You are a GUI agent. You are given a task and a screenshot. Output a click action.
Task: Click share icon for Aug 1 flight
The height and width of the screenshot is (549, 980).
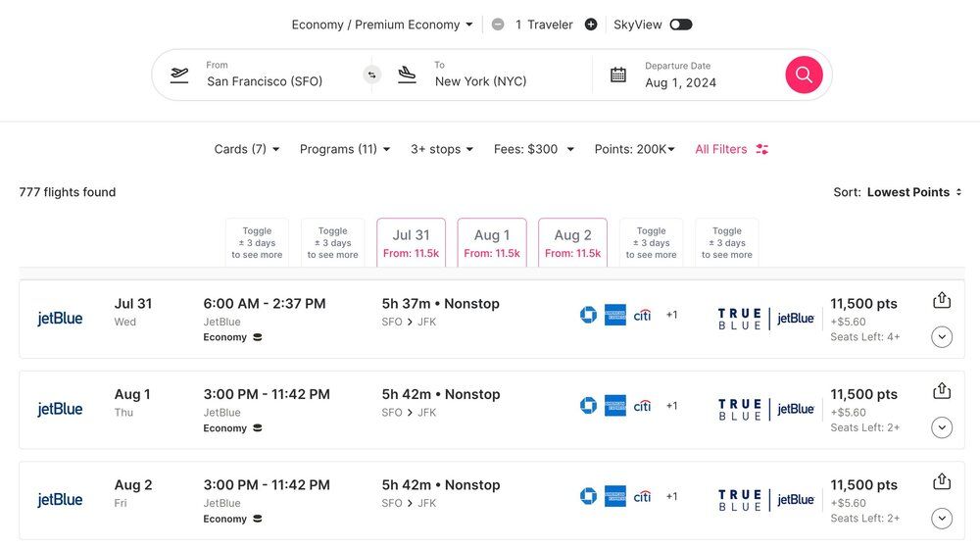point(942,391)
